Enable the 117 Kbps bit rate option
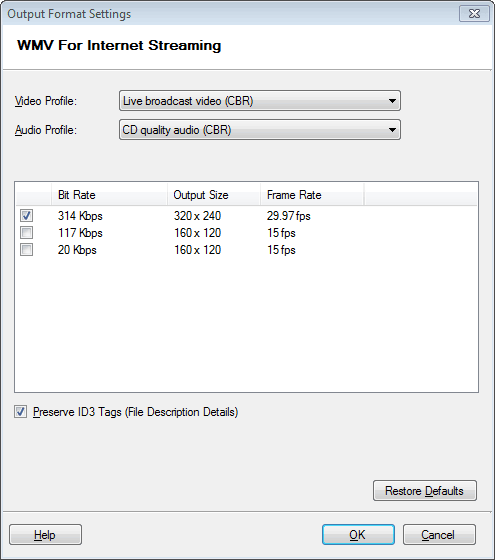Viewport: 495px width, 560px height. [x=26, y=233]
